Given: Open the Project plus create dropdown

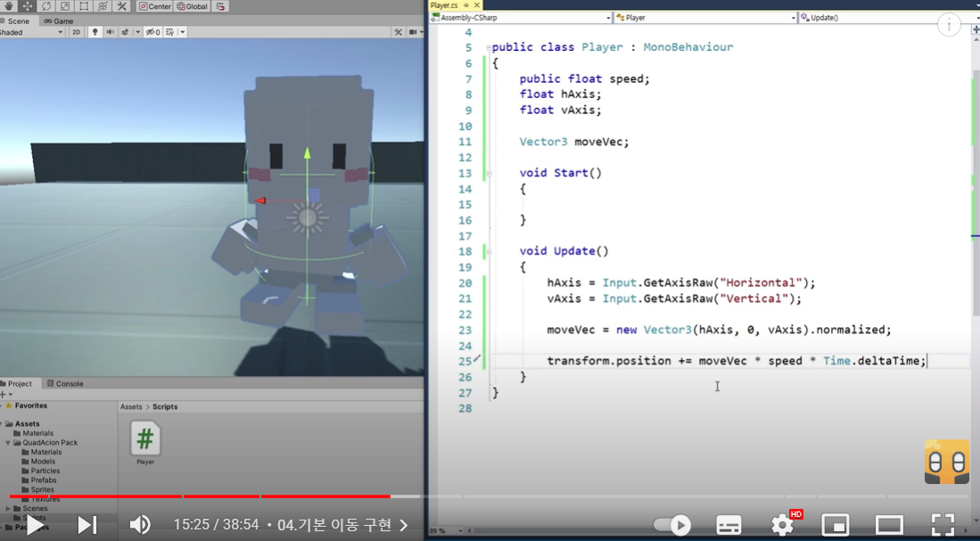Looking at the screenshot, I should (x=6, y=394).
